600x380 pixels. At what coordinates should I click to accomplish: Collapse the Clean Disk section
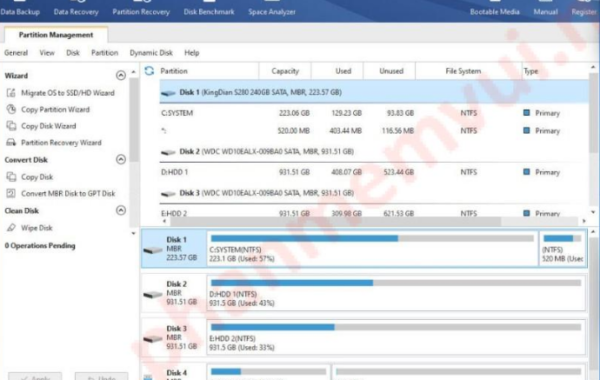[121, 210]
